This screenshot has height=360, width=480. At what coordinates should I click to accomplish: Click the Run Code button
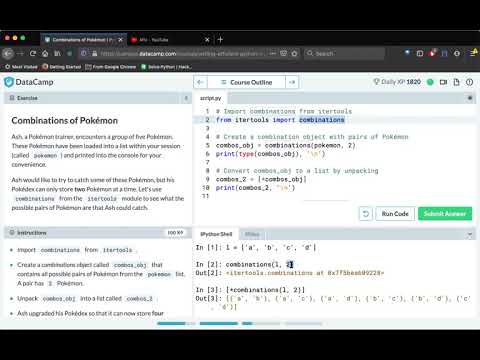click(x=395, y=214)
